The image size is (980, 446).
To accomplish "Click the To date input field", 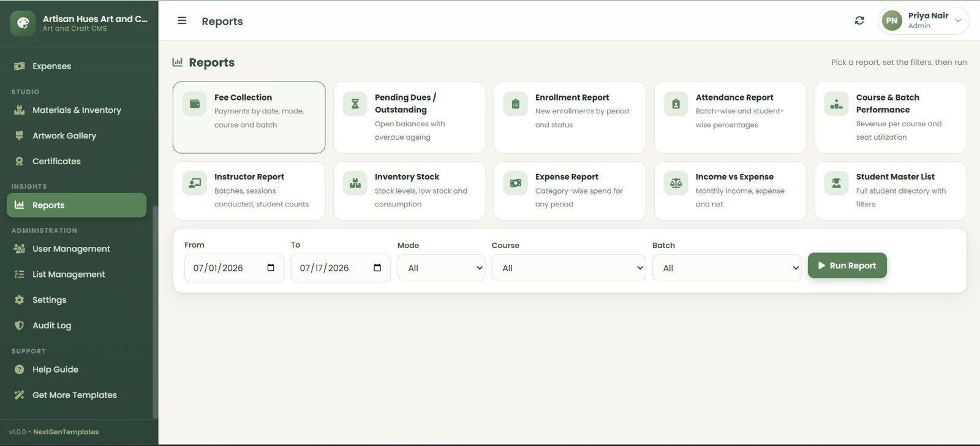I will coord(341,268).
